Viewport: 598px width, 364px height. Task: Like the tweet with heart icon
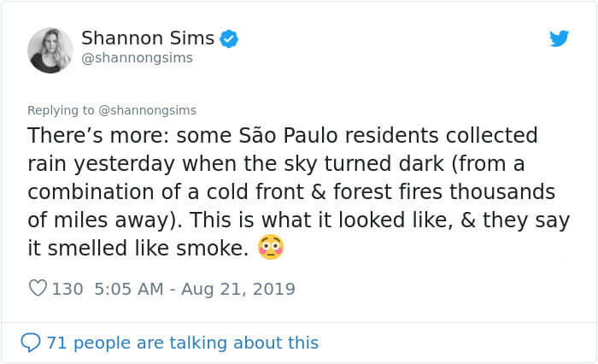click(38, 289)
